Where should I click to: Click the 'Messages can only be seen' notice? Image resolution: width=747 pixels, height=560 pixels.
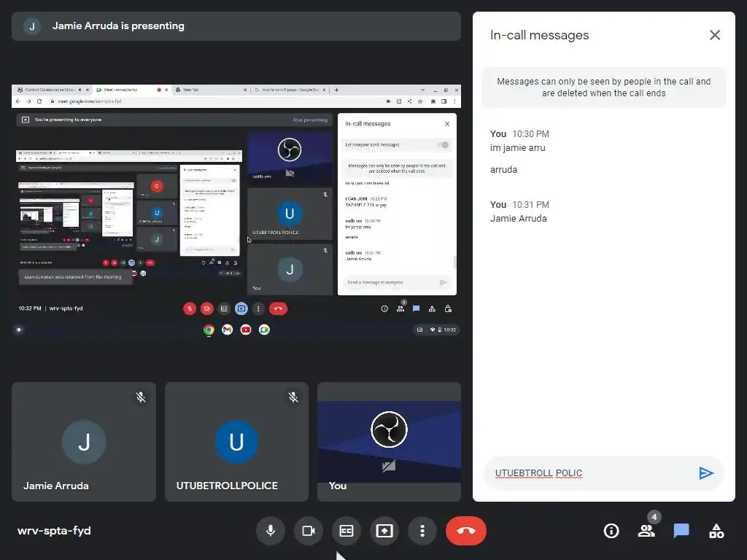pyautogui.click(x=603, y=87)
